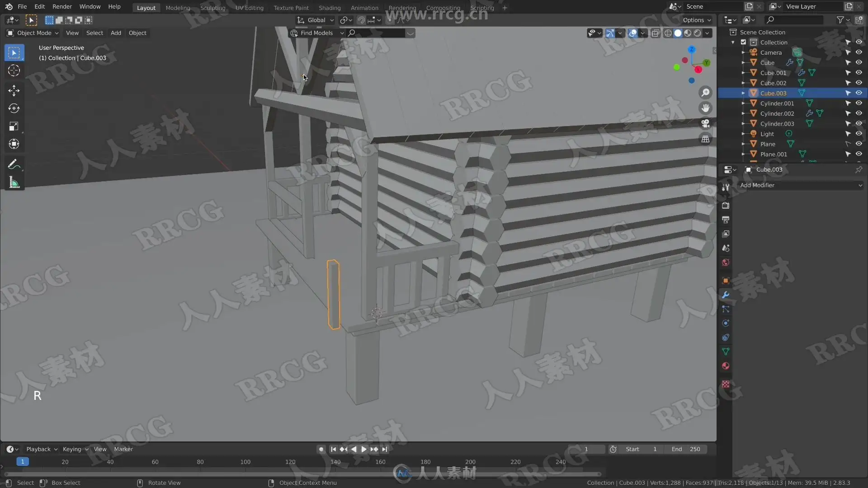The width and height of the screenshot is (868, 488).
Task: Select the 3D Cursor tool
Action: point(14,70)
